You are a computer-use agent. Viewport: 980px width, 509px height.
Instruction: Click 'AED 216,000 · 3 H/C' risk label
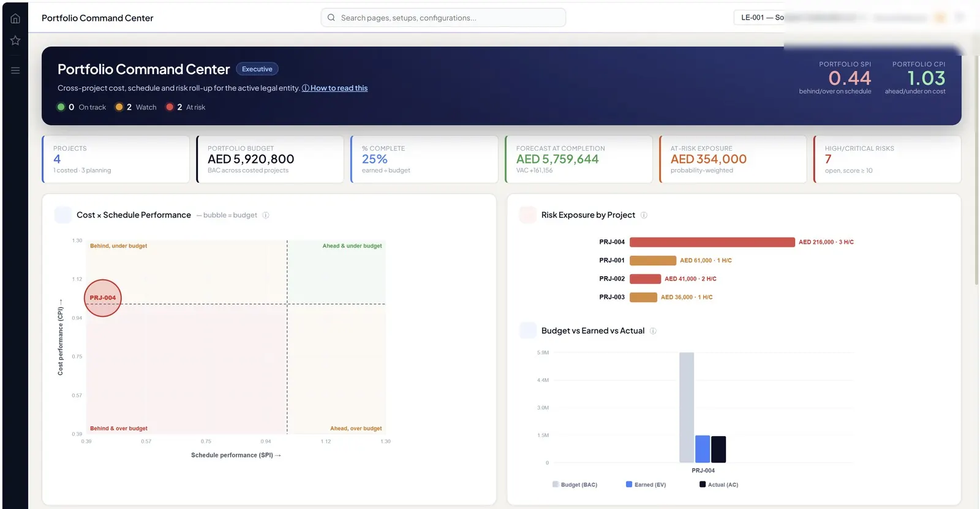[x=826, y=242]
